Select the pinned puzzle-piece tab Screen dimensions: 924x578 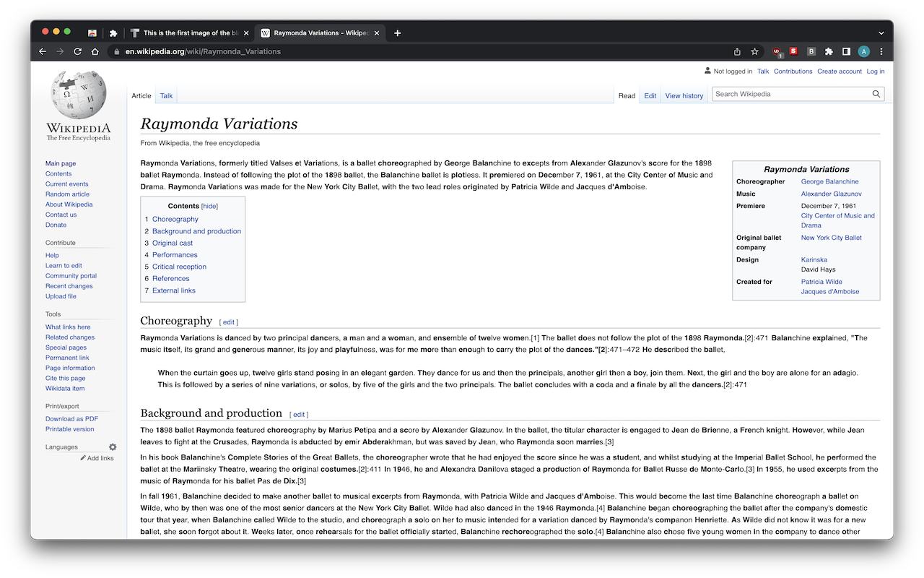(x=113, y=33)
